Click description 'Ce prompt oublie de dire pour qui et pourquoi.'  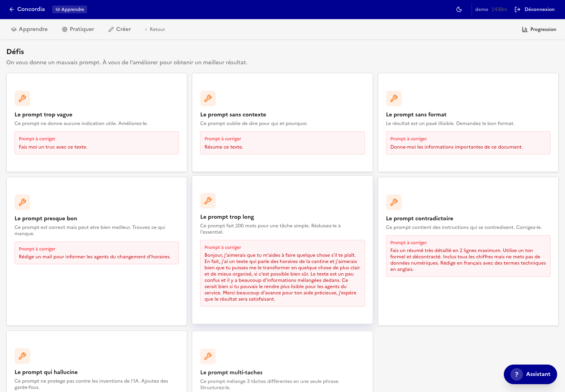click(254, 123)
